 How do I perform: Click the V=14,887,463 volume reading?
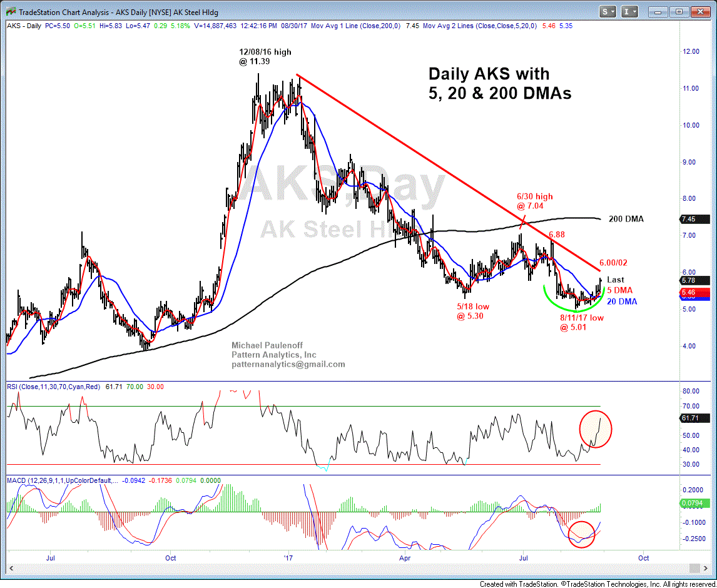click(x=215, y=26)
